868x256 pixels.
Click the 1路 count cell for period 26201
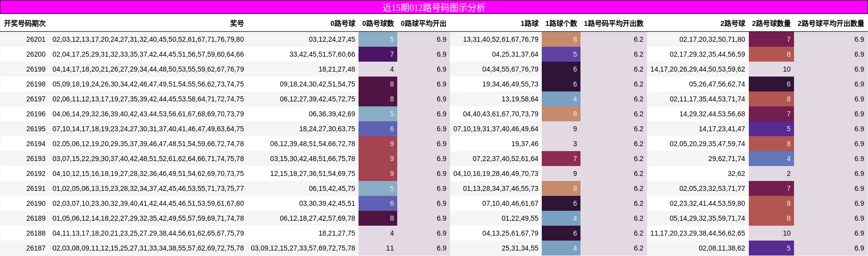click(x=561, y=39)
